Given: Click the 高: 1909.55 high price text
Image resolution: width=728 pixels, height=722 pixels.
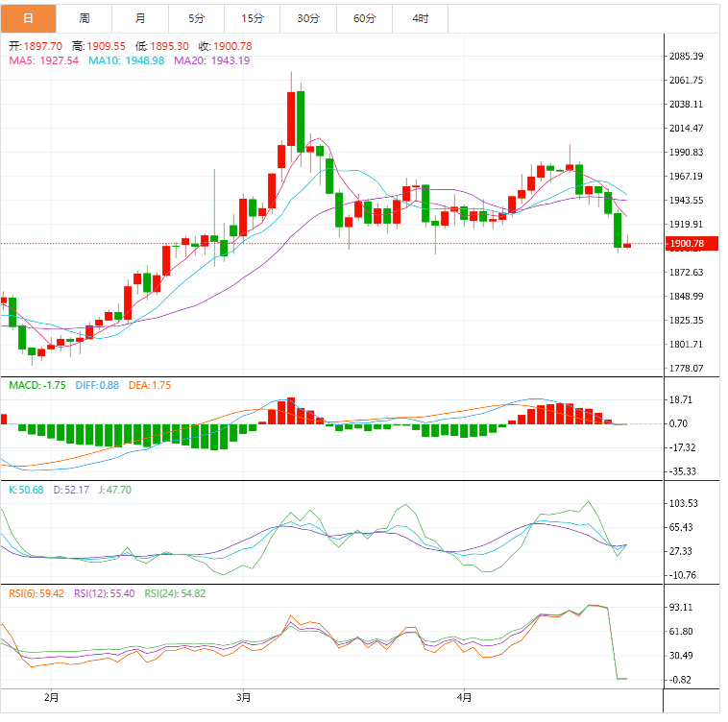Looking at the screenshot, I should 98,46.
